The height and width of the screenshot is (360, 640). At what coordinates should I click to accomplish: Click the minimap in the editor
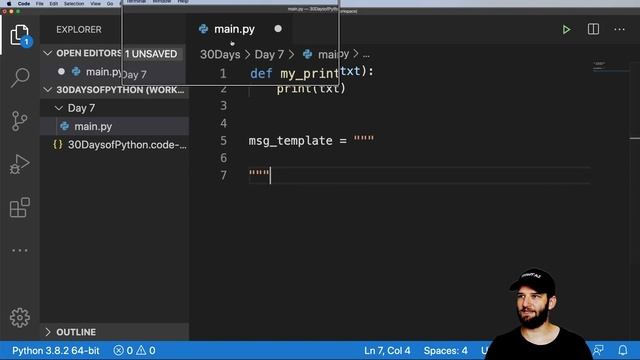pos(611,66)
